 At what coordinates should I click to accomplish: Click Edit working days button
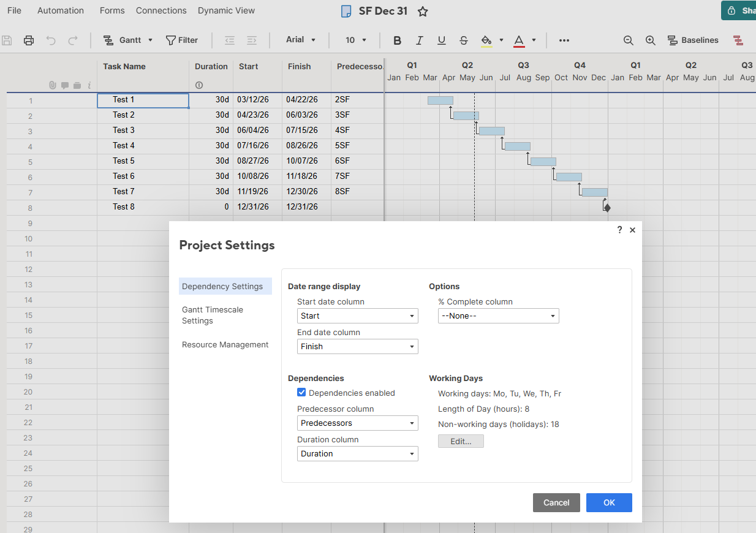pos(461,441)
